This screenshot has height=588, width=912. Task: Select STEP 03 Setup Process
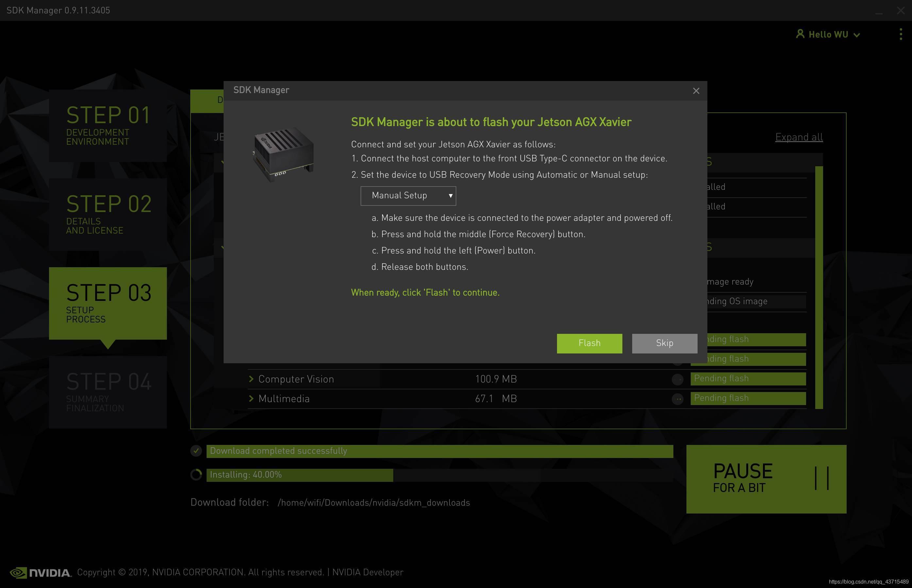(x=108, y=303)
